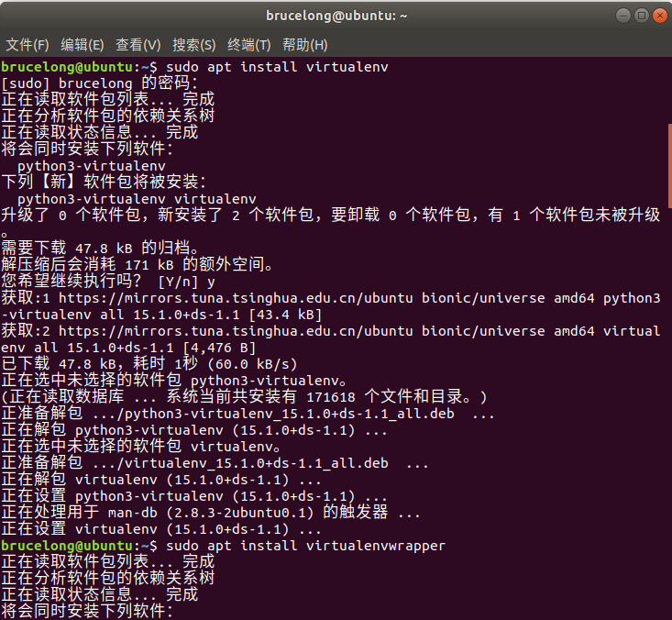The image size is (672, 620).
Task: Click '正在设置 virtualenv (15.1.0+ds-1.1)' line
Action: click(161, 529)
